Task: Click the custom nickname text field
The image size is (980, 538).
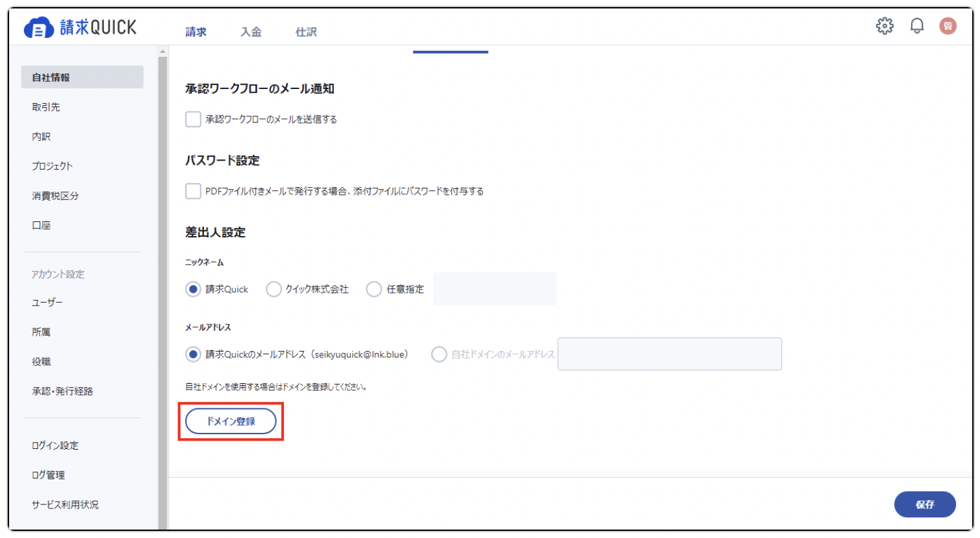Action: [x=495, y=289]
